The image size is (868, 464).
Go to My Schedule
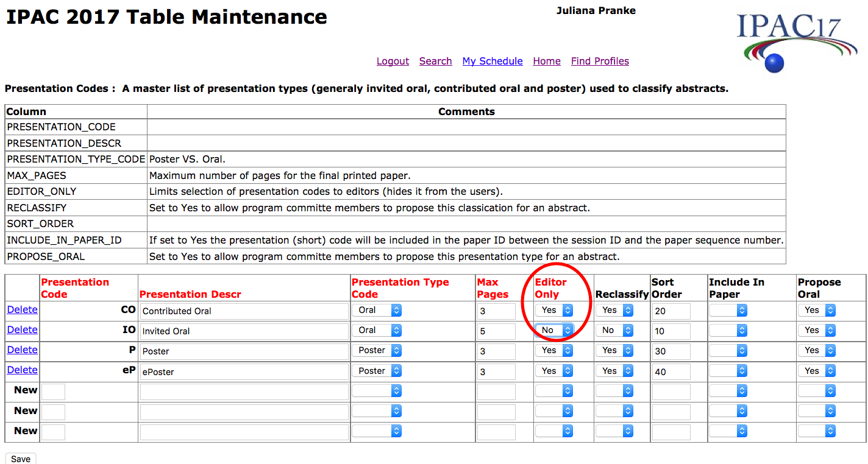pyautogui.click(x=493, y=61)
